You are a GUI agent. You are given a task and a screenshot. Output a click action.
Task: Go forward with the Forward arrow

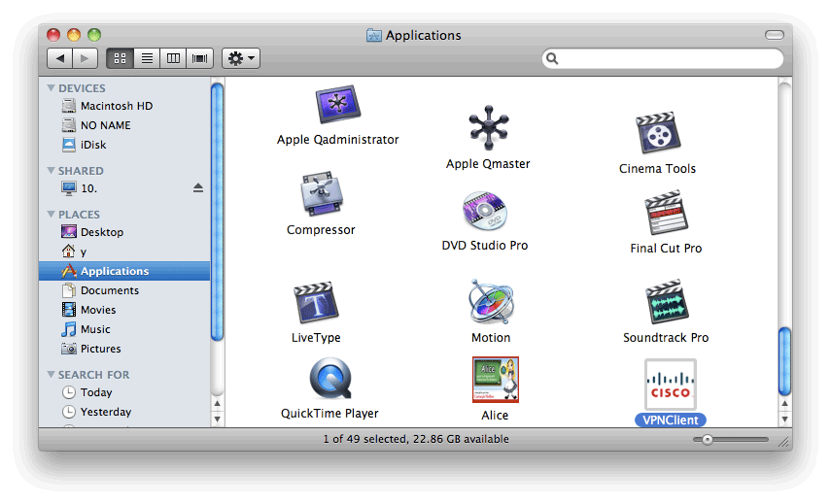[86, 58]
